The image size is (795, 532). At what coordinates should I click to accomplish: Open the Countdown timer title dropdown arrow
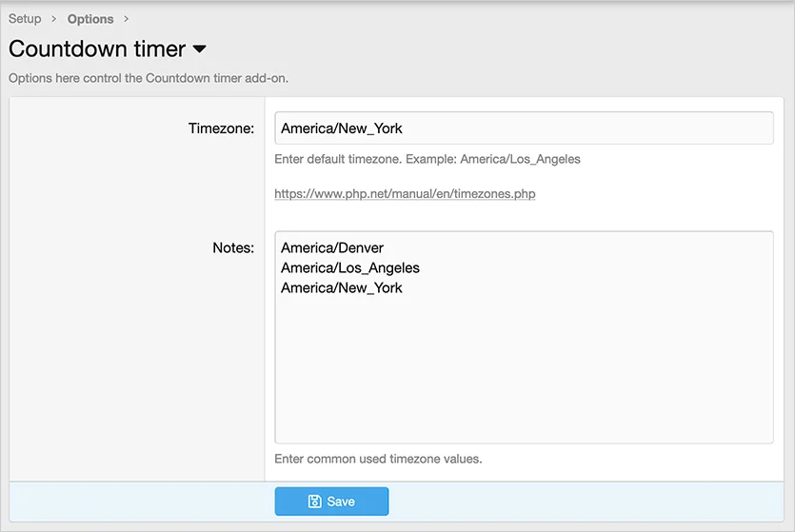pos(199,49)
